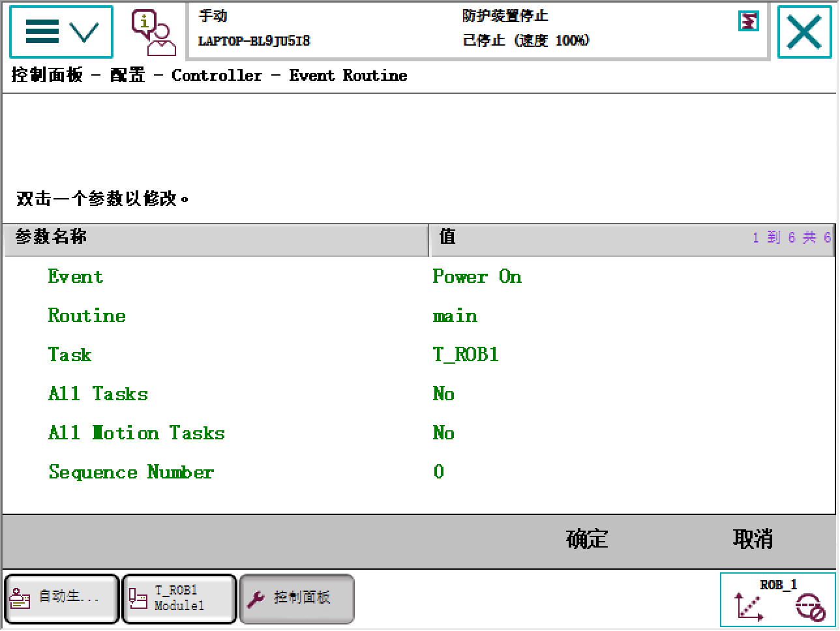
Task: Close the Event Routine view with X
Action: [x=804, y=31]
